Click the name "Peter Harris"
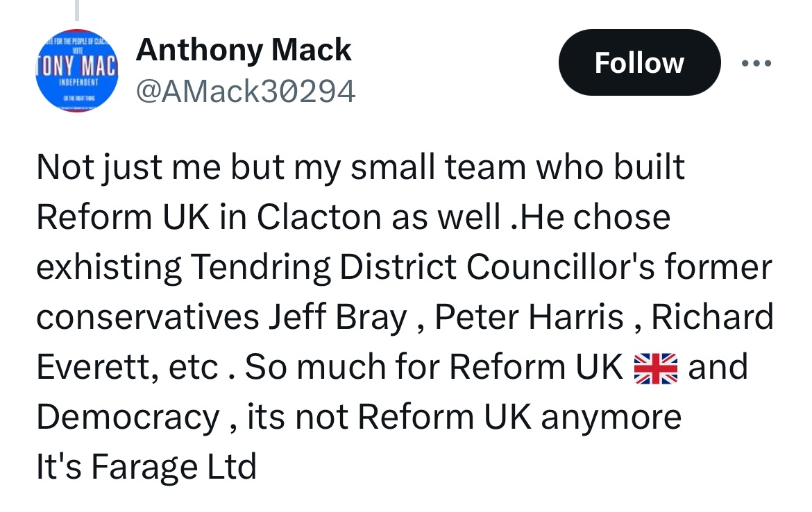Image resolution: width=812 pixels, height=512 pixels. (x=529, y=318)
